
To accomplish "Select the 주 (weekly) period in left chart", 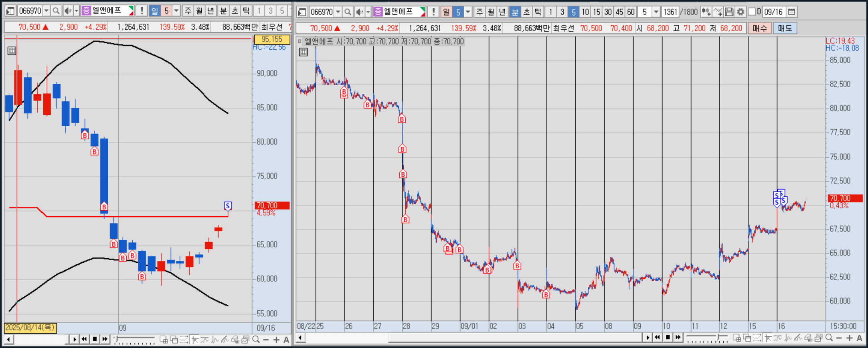I will (188, 11).
